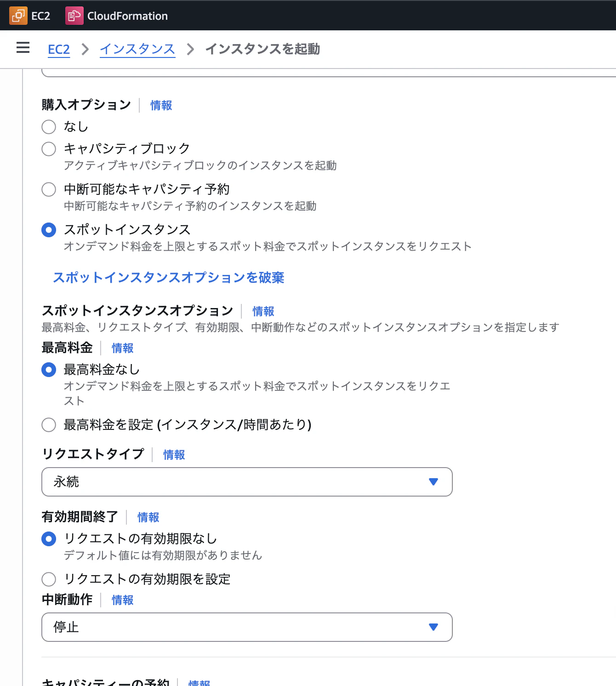Click the リクエストタイプ dropdown arrow icon
This screenshot has width=616, height=686.
click(x=433, y=482)
